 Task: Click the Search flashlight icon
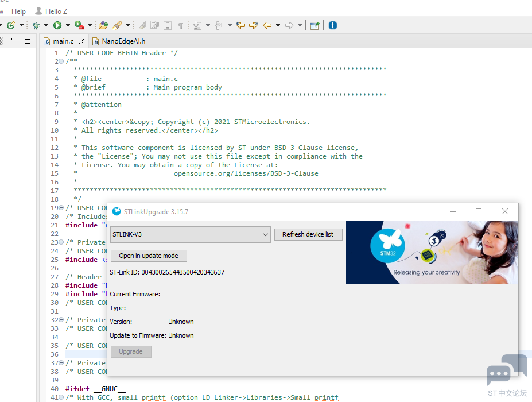117,25
